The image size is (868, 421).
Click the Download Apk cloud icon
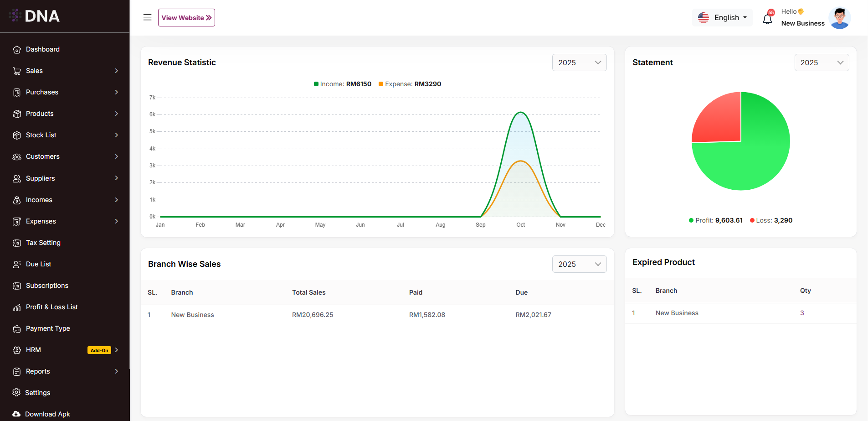point(16,414)
